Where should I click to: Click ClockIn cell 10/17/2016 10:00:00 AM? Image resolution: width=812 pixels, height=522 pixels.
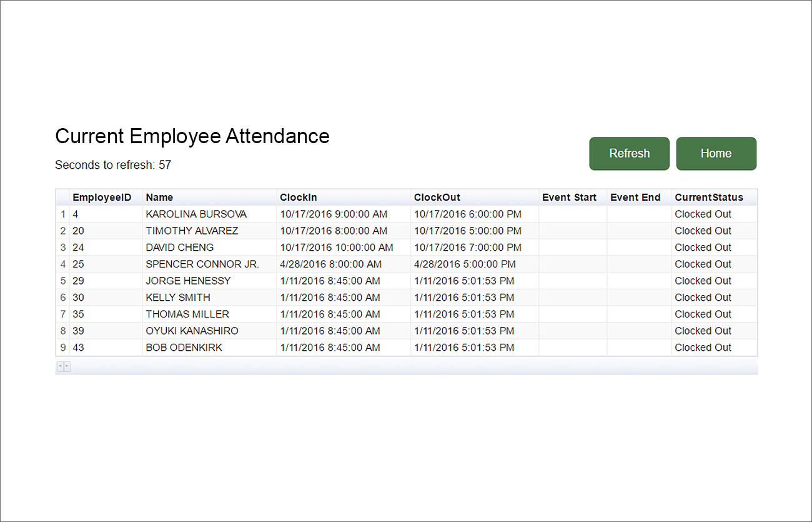[x=344, y=248]
